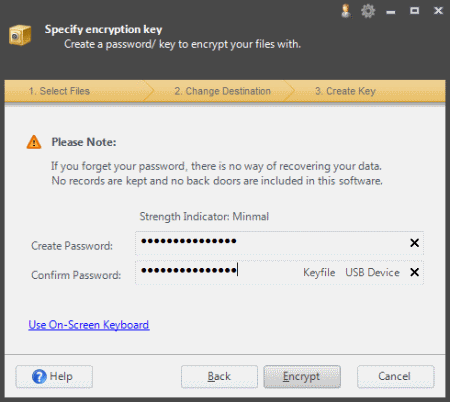
Task: Click the blue question mark Help icon
Action: (39, 377)
